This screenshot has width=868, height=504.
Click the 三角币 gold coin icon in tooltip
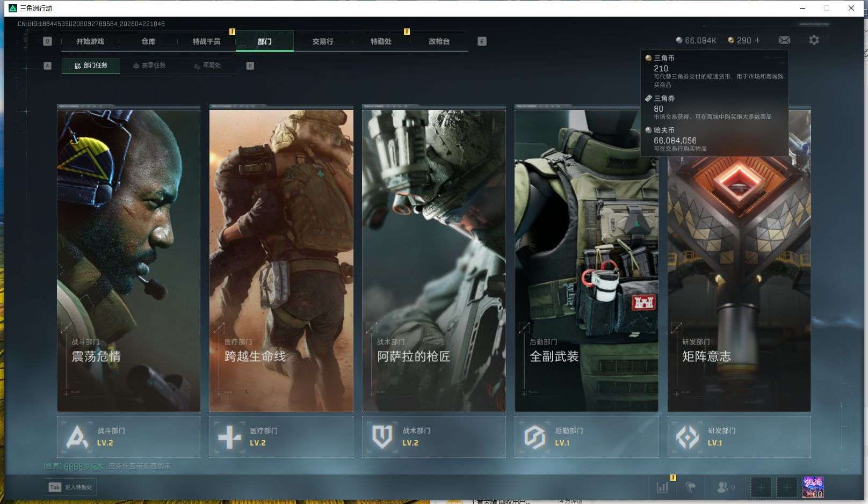tap(648, 58)
